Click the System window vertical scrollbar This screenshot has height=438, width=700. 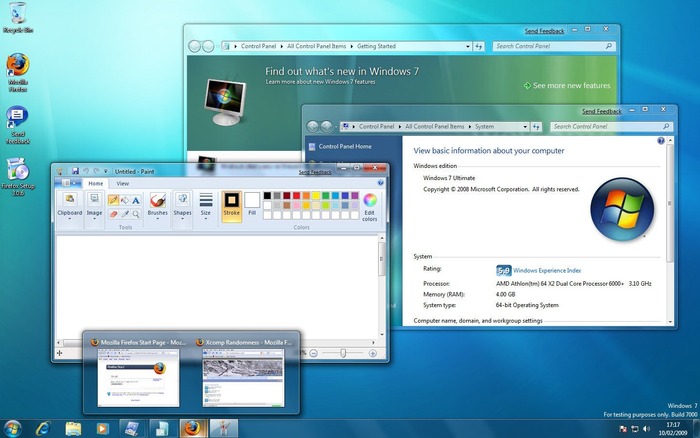670,204
